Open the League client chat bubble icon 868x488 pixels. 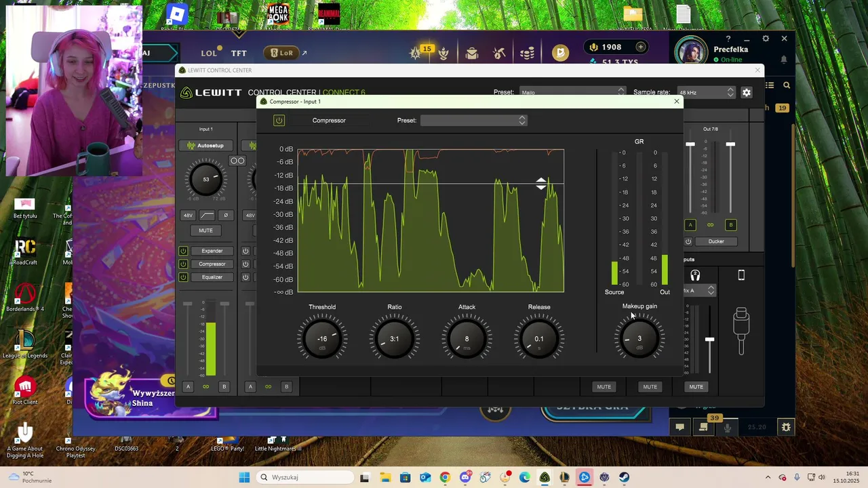coord(679,427)
